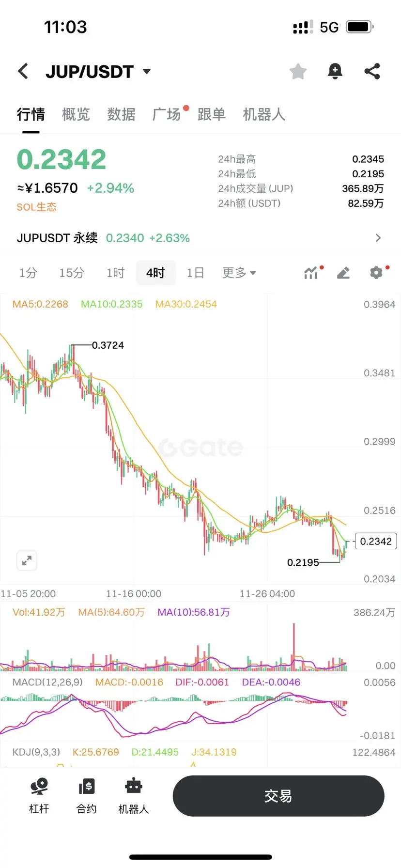The image size is (401, 868).
Task: Open chart indicators icon
Action: click(x=311, y=273)
